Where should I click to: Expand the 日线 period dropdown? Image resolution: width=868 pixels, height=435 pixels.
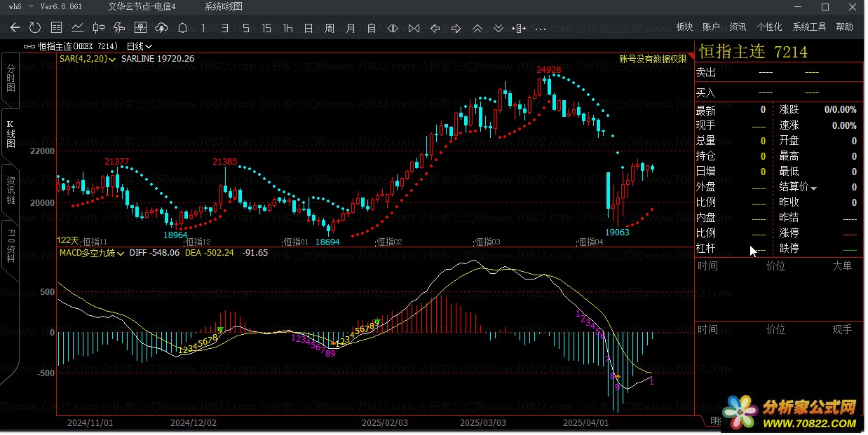[140, 46]
